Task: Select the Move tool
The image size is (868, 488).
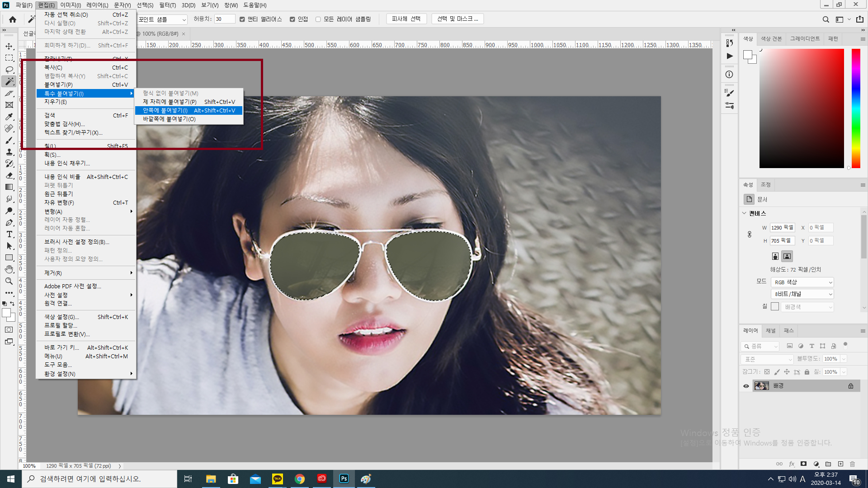Action: [9, 47]
